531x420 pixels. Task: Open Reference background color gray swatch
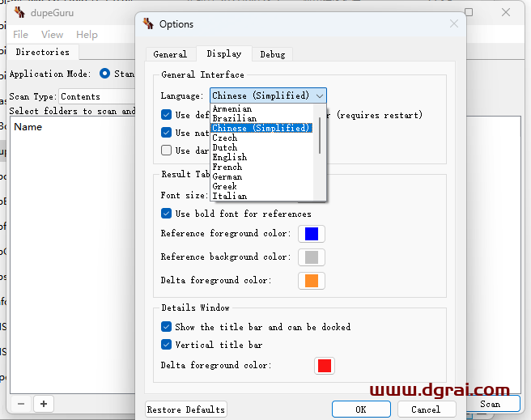(312, 257)
